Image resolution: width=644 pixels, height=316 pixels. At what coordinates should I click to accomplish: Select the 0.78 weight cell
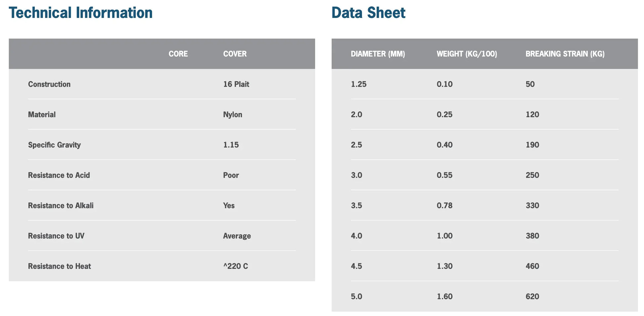point(444,206)
